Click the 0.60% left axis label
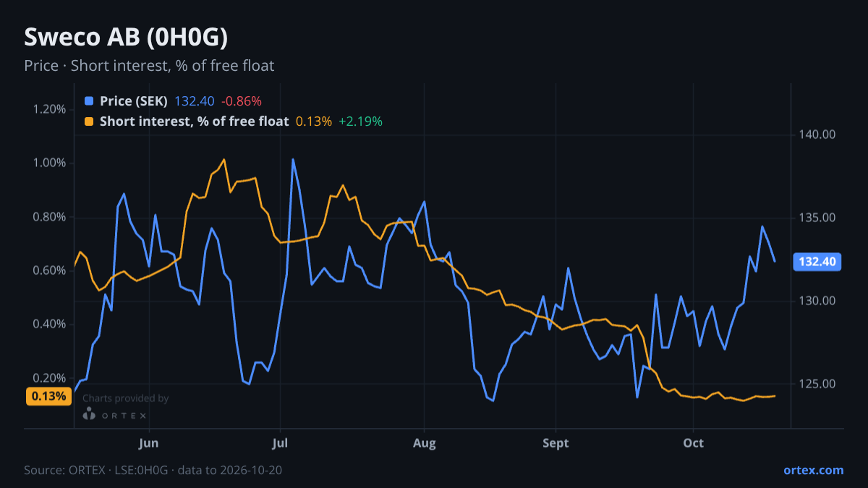Image resolution: width=868 pixels, height=488 pixels. 49,270
